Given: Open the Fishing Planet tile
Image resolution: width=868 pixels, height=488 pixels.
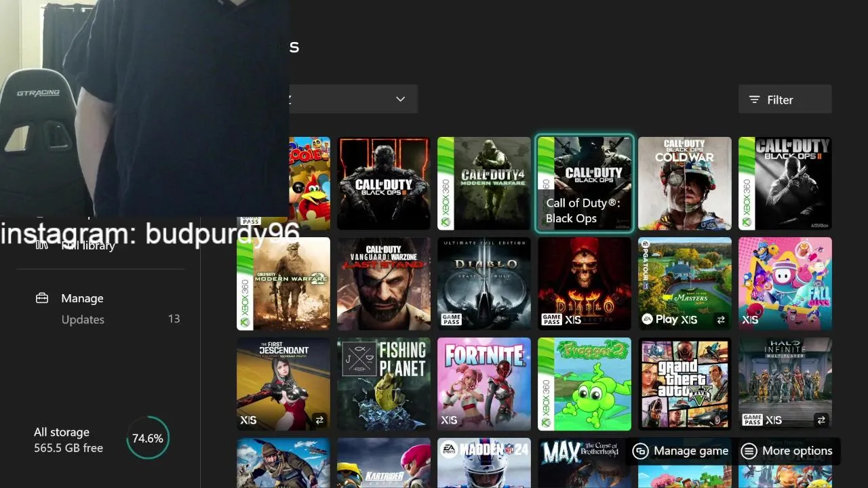Looking at the screenshot, I should point(384,384).
